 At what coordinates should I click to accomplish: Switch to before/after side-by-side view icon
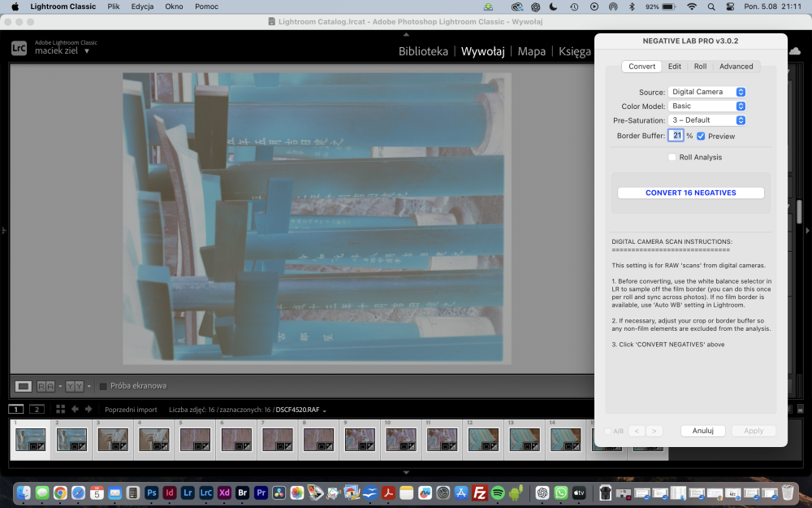pos(46,386)
